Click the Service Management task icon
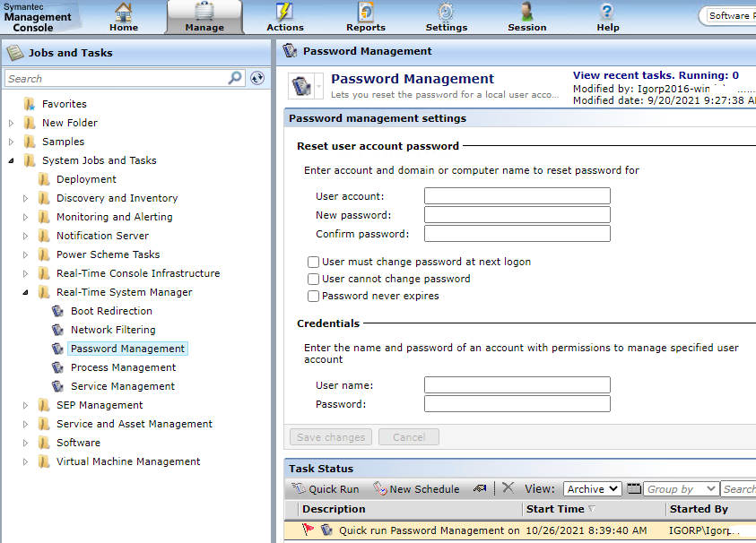 point(57,386)
